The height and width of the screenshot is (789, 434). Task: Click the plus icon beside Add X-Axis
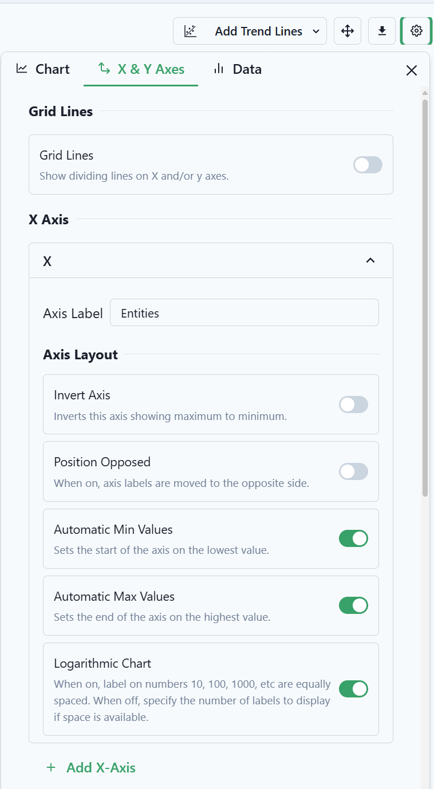click(x=50, y=767)
